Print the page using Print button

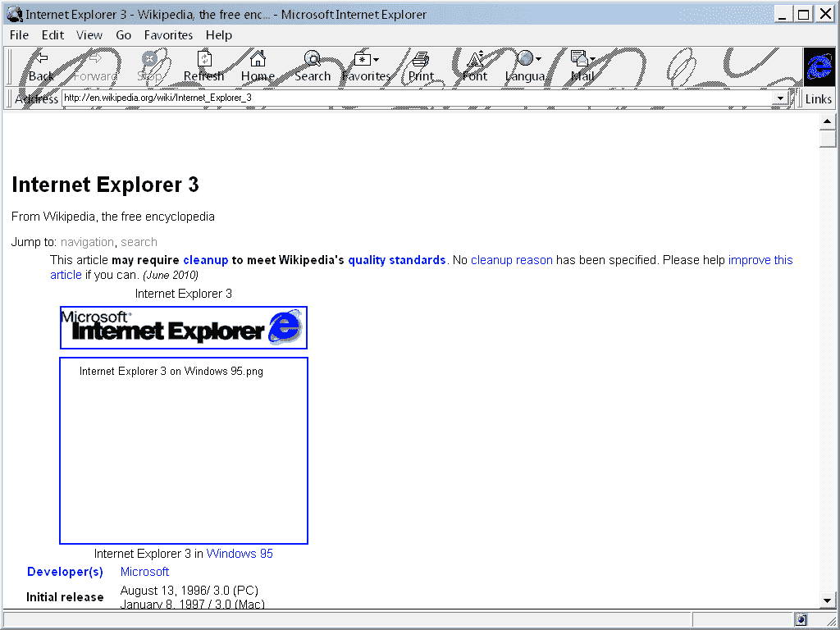click(421, 66)
